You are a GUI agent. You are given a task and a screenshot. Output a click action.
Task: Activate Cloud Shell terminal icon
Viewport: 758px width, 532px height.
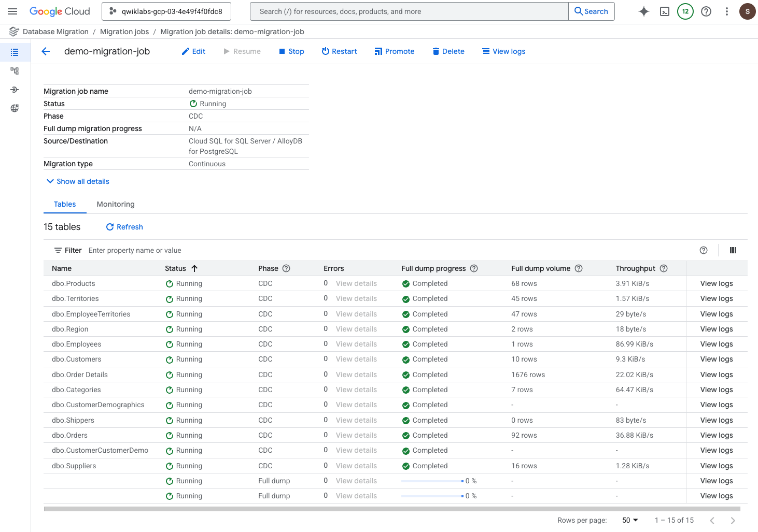point(665,11)
